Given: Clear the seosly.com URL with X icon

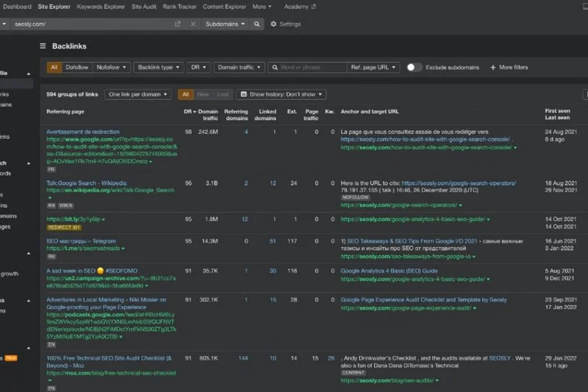Looking at the screenshot, I should coord(193,24).
